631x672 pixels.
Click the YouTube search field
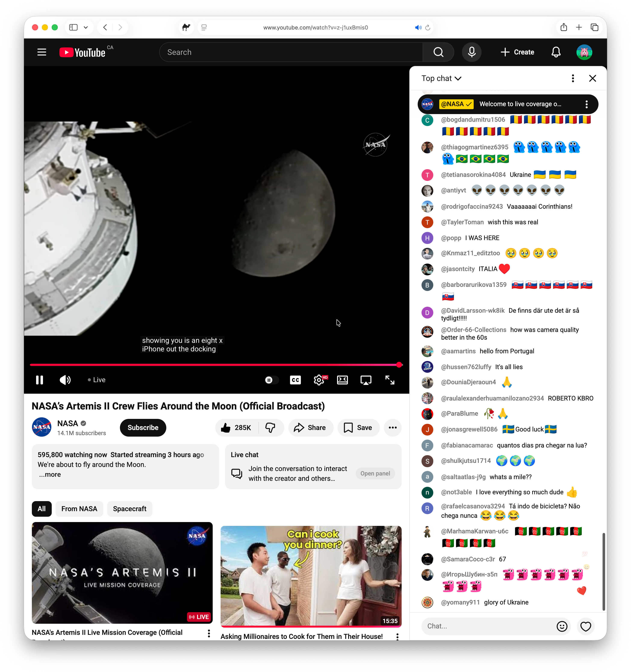point(291,52)
